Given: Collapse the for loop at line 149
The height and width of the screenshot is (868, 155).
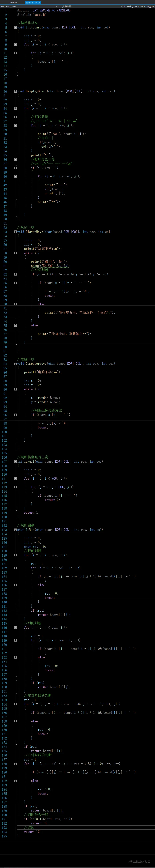Looking at the screenshot, I should coord(15,640).
